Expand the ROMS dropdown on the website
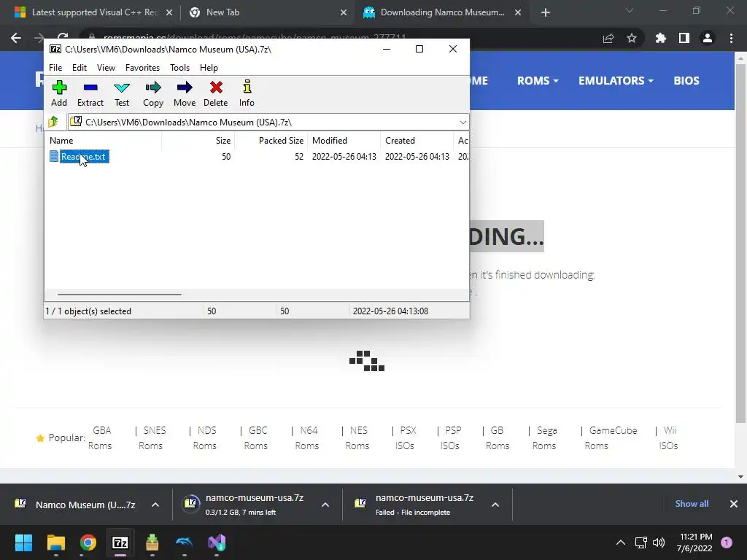The width and height of the screenshot is (747, 560). click(x=538, y=80)
